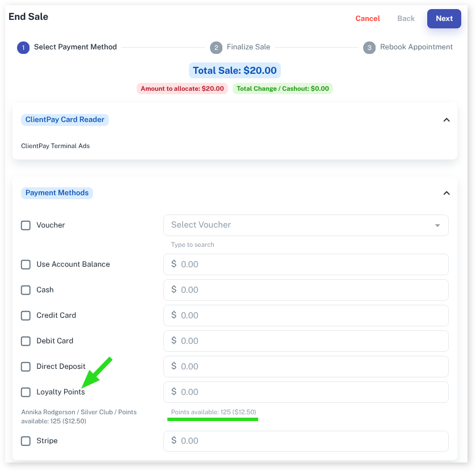
Task: Tick the Cash payment checkbox
Action: pos(26,290)
